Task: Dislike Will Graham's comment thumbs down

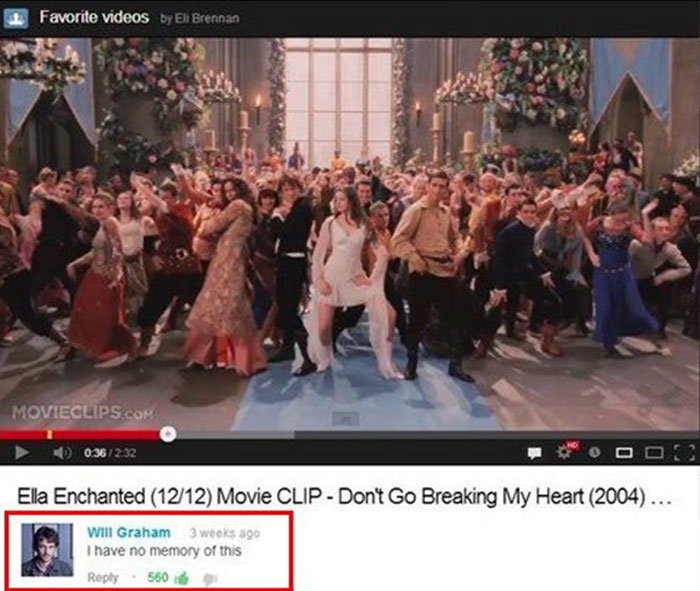Action: [x=209, y=579]
